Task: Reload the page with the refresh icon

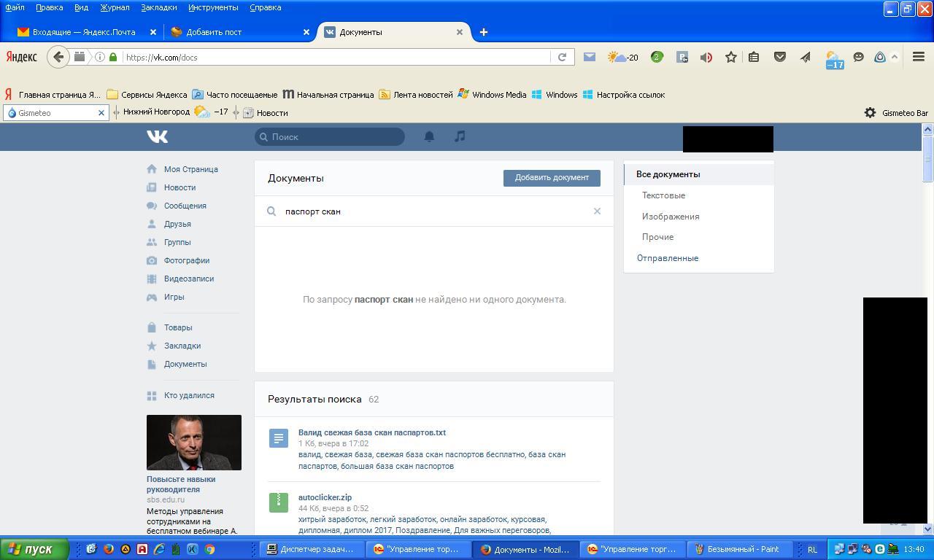Action: pos(562,57)
